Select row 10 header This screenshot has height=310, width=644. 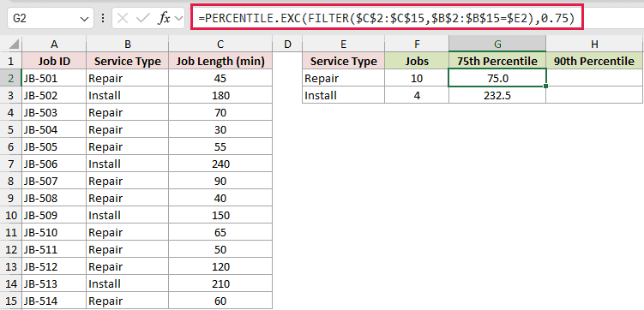pyautogui.click(x=10, y=215)
